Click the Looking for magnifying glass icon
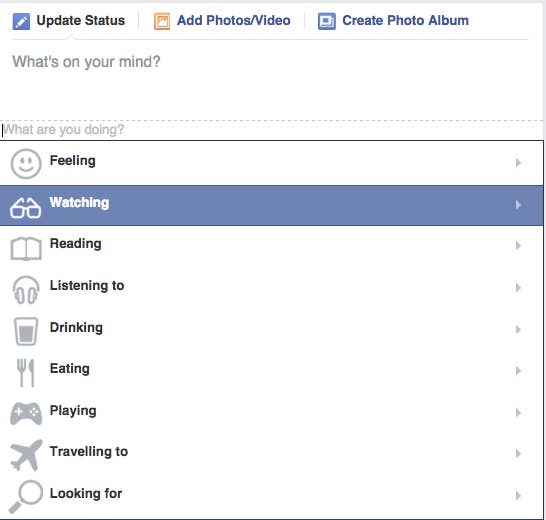This screenshot has width=546, height=520. (25, 497)
